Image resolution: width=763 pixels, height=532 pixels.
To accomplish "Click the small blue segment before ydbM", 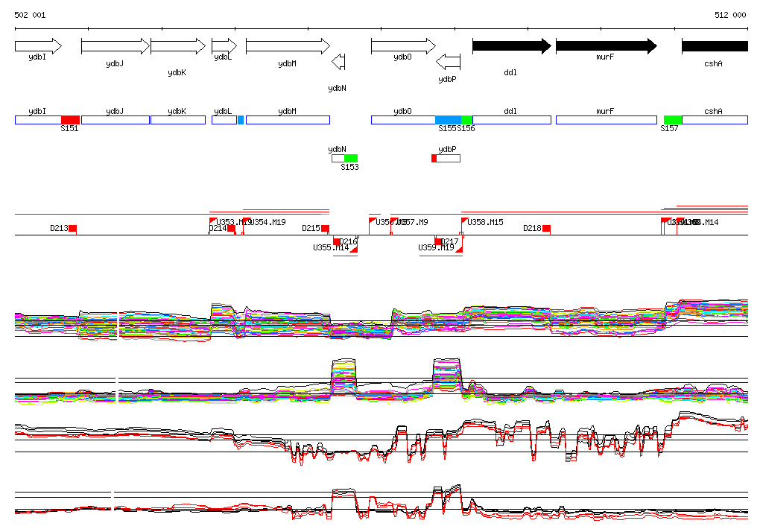I will pos(241,120).
